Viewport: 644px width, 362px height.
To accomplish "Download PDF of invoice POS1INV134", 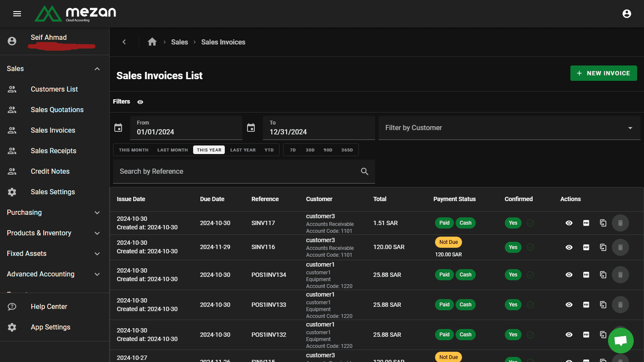I will [586, 275].
